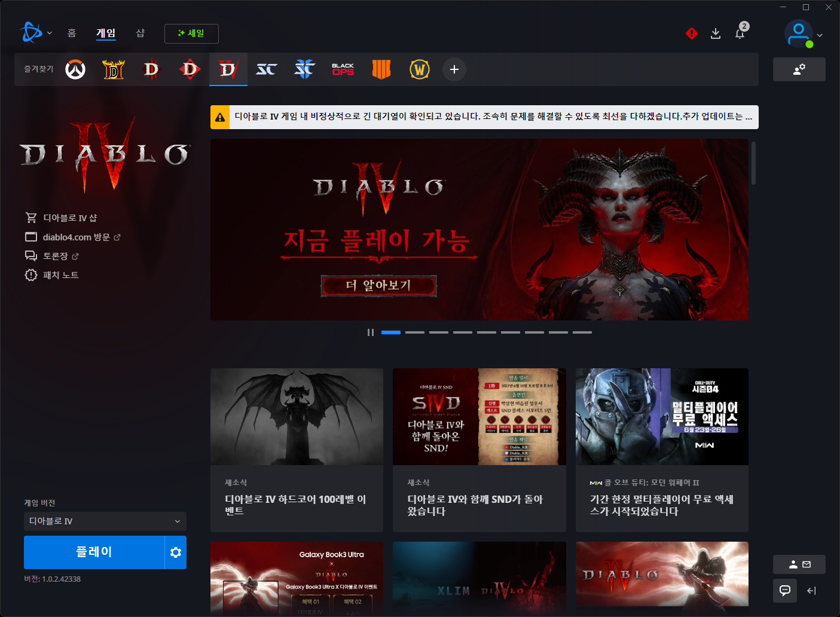Select the Diablo IV favorites icon
Screen dimensions: 840x617
(228, 69)
